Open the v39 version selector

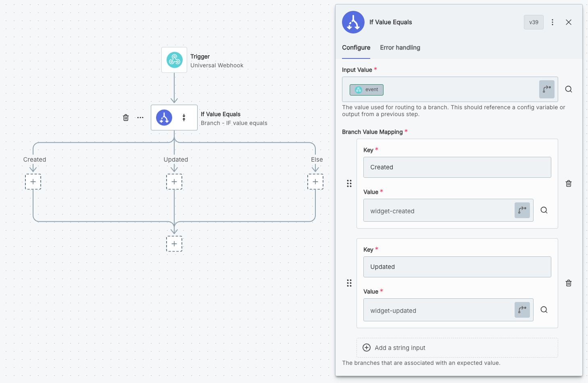click(x=534, y=22)
